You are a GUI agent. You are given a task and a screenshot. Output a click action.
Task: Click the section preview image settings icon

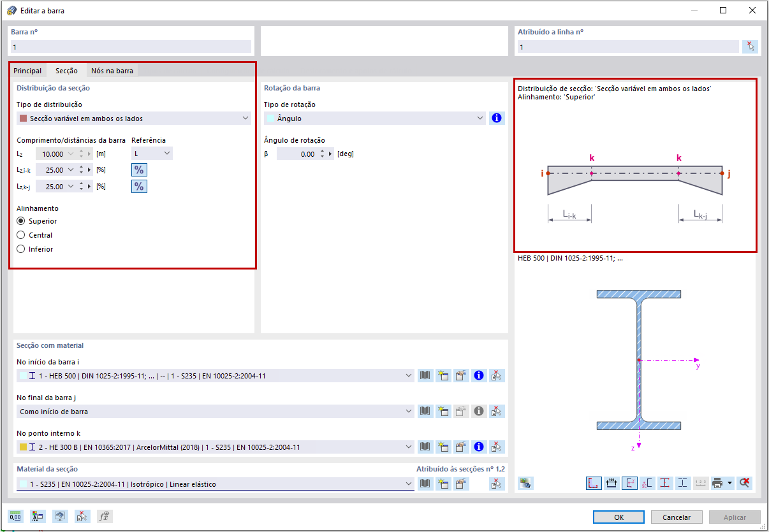[525, 483]
